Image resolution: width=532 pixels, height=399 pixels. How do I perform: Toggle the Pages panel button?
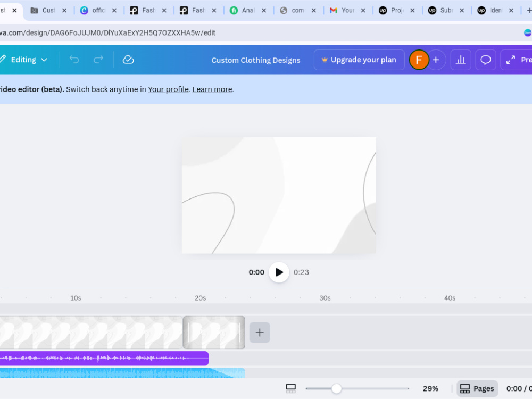pos(477,388)
